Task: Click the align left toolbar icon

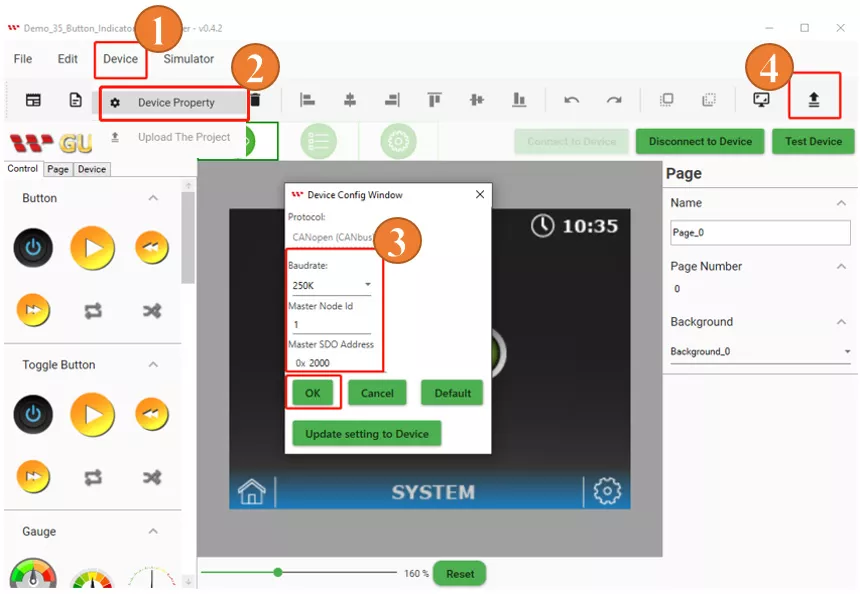Action: (308, 100)
